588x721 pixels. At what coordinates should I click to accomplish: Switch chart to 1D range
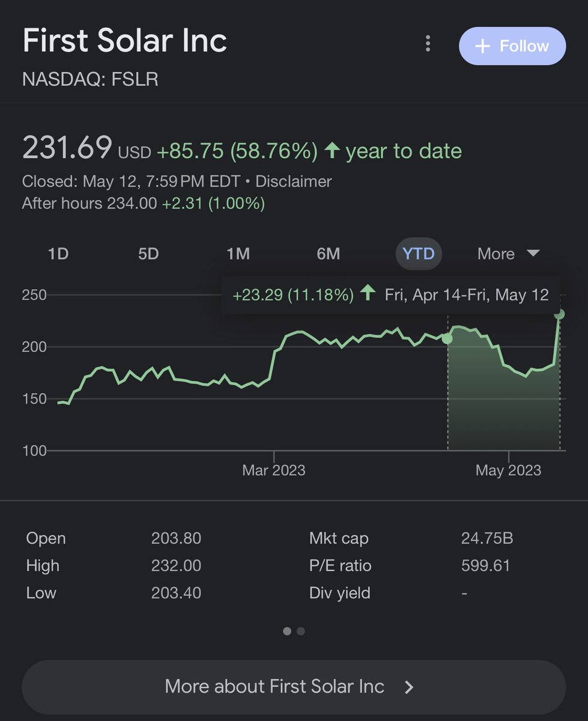(58, 254)
